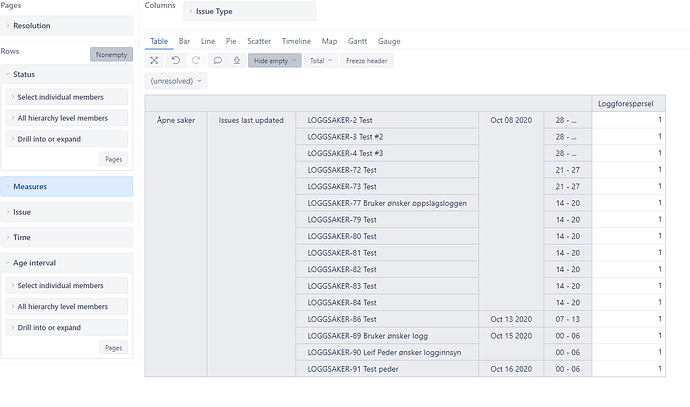This screenshot has width=690, height=407.
Task: Click the export/download report icon
Action: coord(237,61)
